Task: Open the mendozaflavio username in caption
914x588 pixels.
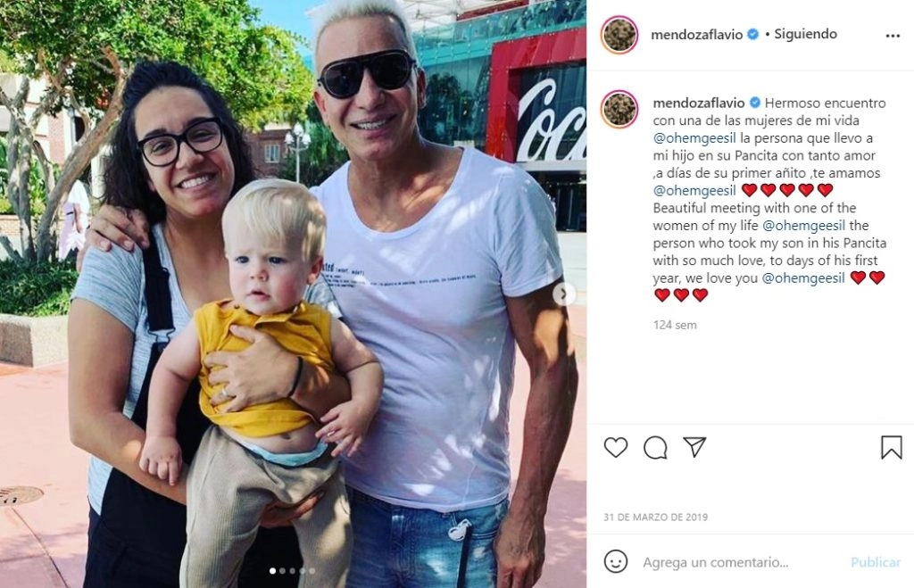Action: point(698,104)
